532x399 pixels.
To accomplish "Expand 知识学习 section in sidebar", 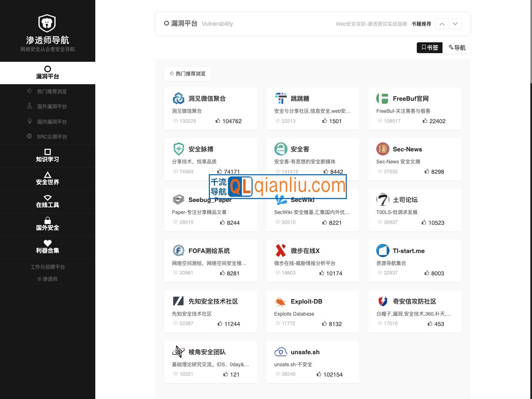I will tap(48, 156).
